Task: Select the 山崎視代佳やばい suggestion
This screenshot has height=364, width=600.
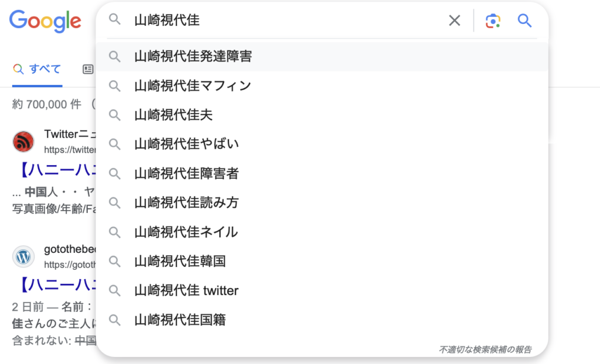Action: 186,144
